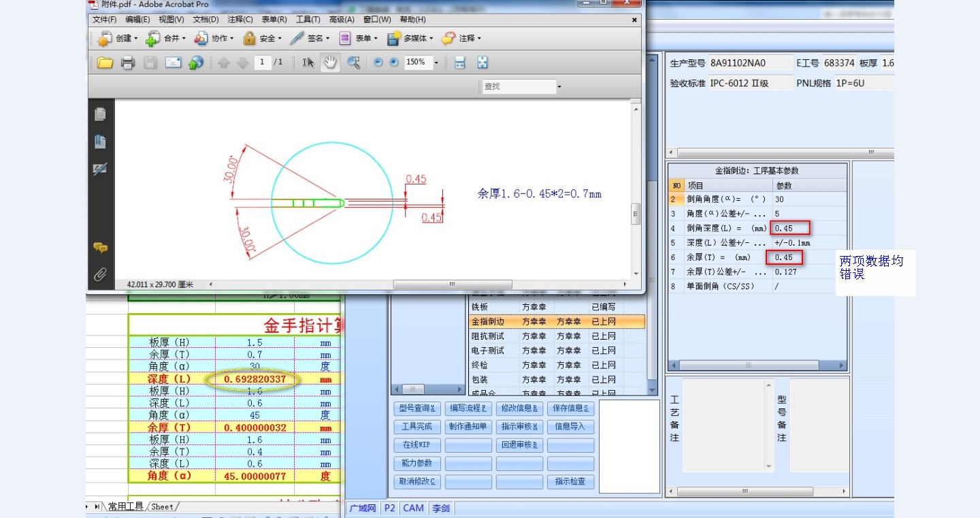Expand the 合并 dropdown arrow
Screen dimensions: 980x518
pyautogui.click(x=184, y=39)
